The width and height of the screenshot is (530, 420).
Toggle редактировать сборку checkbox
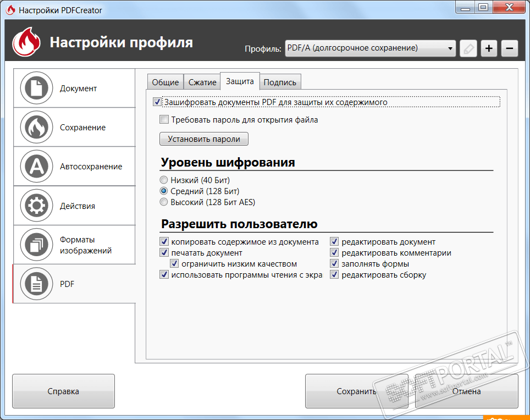coord(334,274)
